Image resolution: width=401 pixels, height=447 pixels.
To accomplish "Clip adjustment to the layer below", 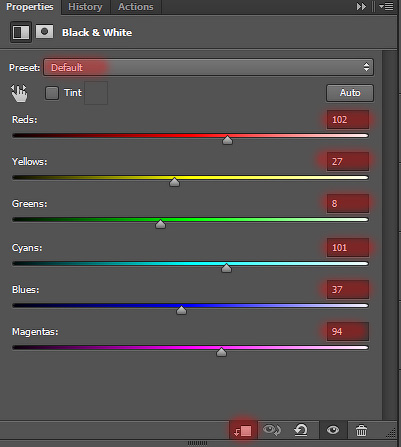I will tap(243, 430).
